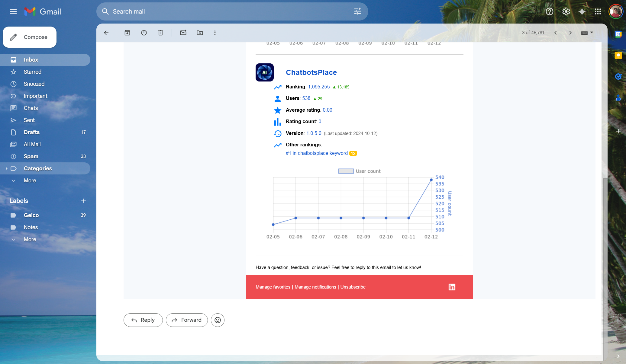Click average rating 0.00 link

tap(328, 110)
